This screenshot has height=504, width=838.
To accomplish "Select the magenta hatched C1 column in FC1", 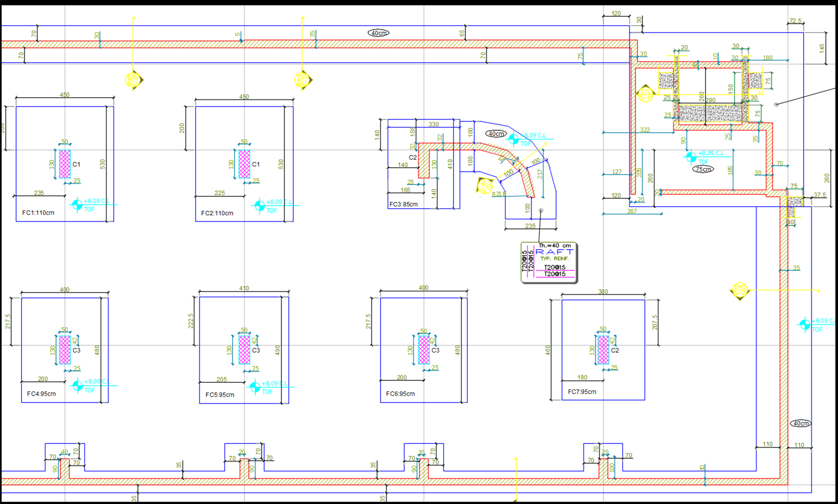I will [65, 164].
